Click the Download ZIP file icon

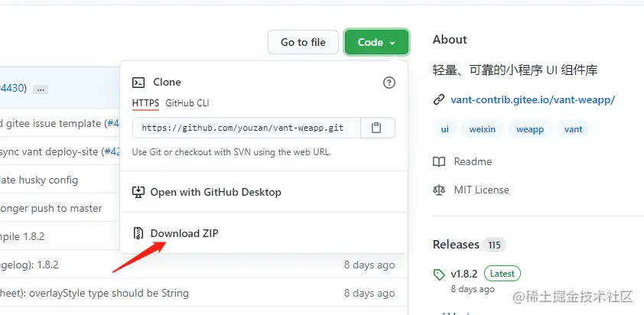click(x=138, y=233)
